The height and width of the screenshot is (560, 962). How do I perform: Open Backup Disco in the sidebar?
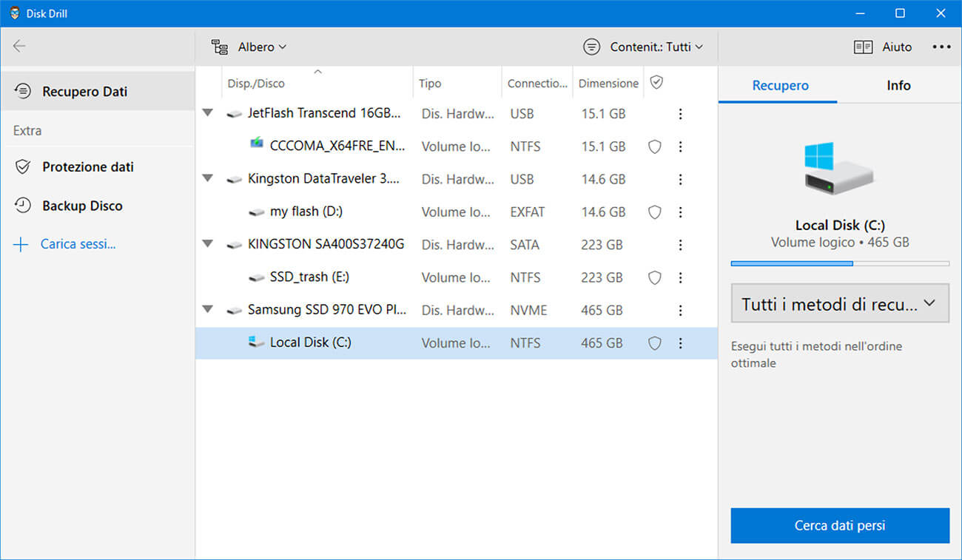coord(97,206)
